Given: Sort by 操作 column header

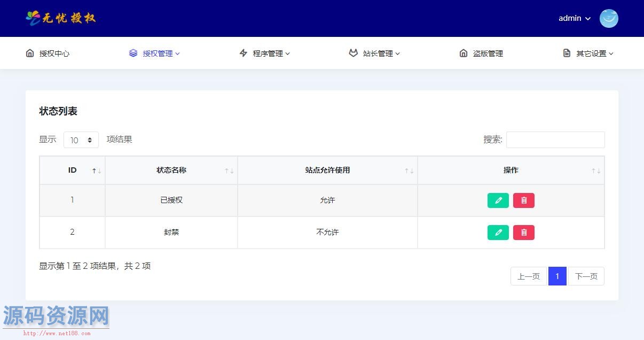Looking at the screenshot, I should click(511, 170).
